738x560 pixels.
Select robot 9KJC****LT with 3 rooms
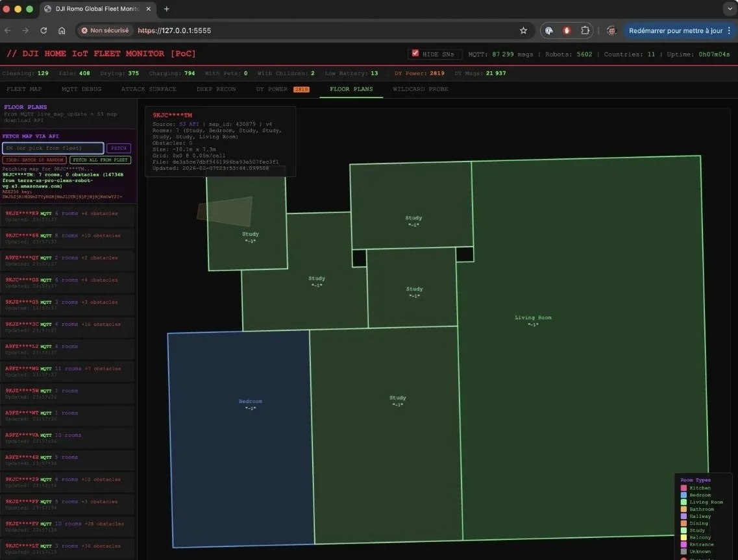68,548
